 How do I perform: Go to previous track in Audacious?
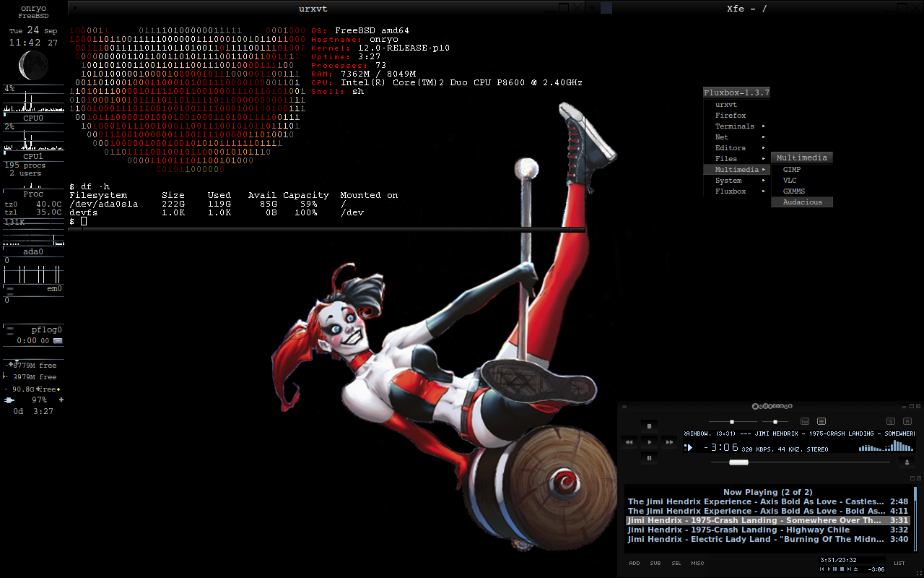pyautogui.click(x=629, y=441)
